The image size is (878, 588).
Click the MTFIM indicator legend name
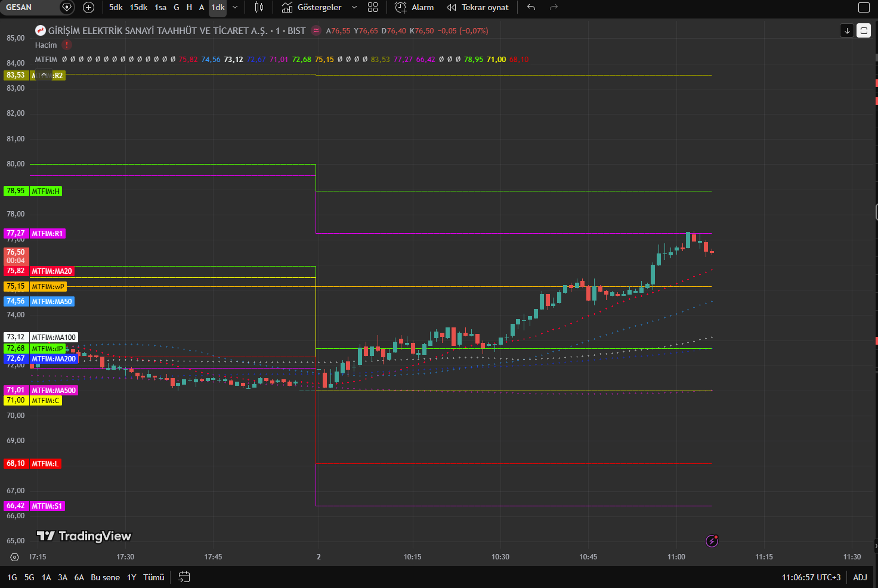pyautogui.click(x=46, y=60)
